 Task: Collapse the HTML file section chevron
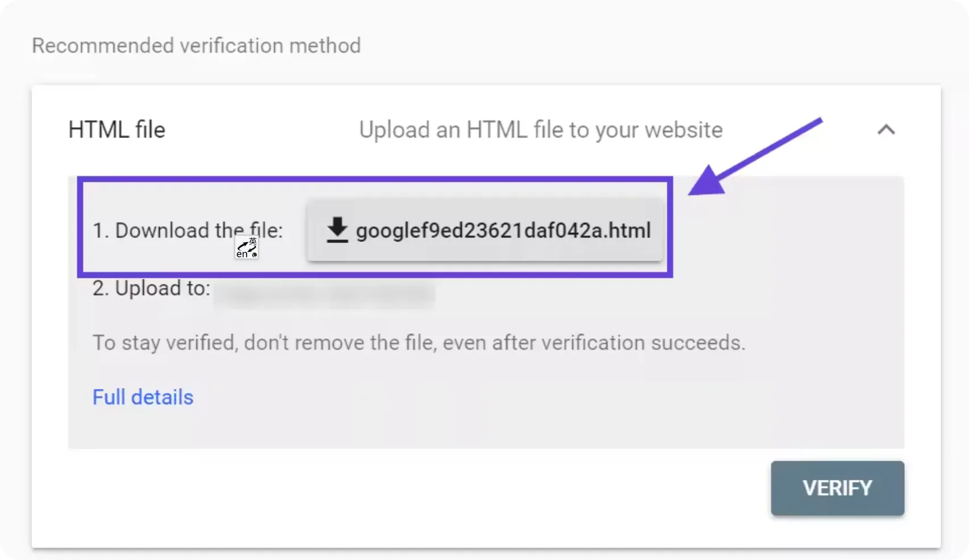click(x=886, y=129)
